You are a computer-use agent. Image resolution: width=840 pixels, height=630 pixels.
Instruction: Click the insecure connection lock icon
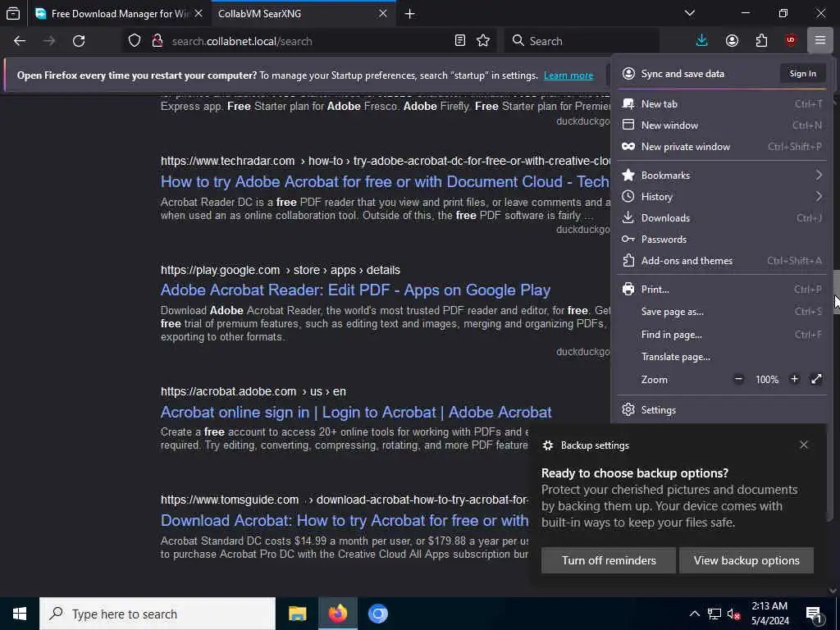pos(157,41)
